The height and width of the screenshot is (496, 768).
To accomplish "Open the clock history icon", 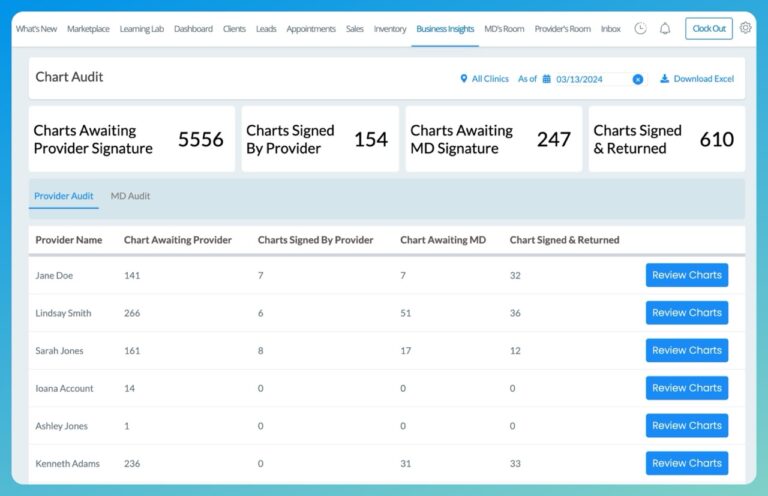I will [x=640, y=29].
